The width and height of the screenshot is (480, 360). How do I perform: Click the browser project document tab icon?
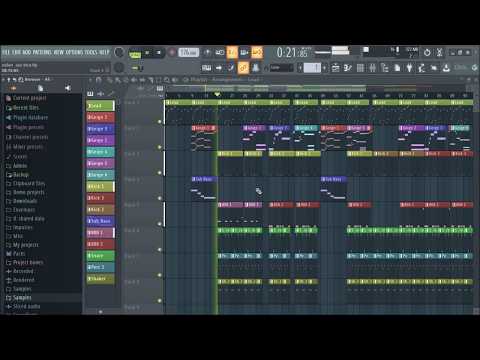[40, 88]
